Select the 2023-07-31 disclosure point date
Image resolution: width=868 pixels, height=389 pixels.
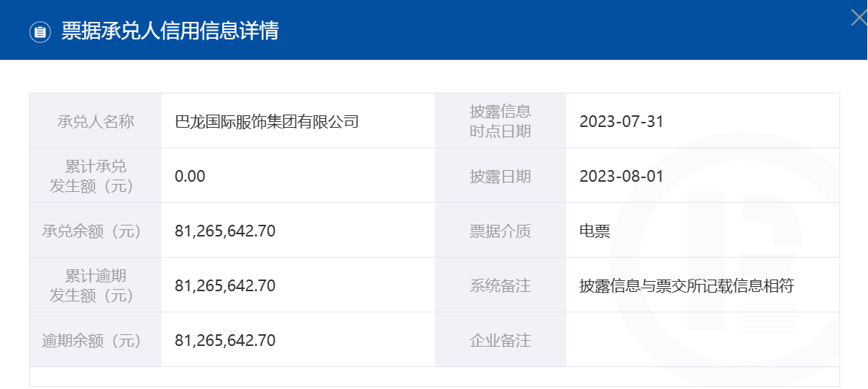click(x=621, y=122)
